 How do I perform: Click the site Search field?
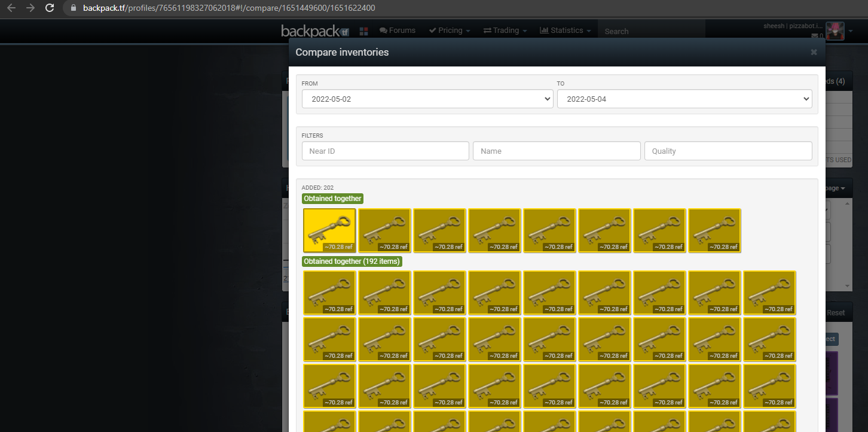pos(652,31)
